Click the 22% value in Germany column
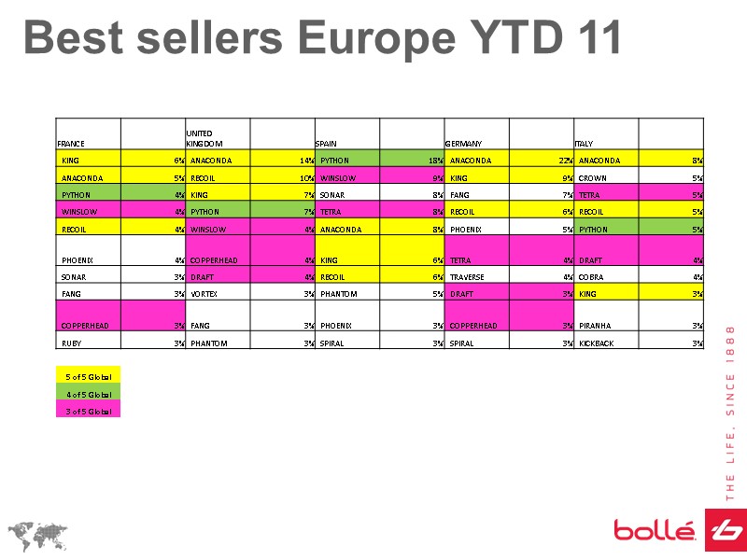 (x=541, y=160)
